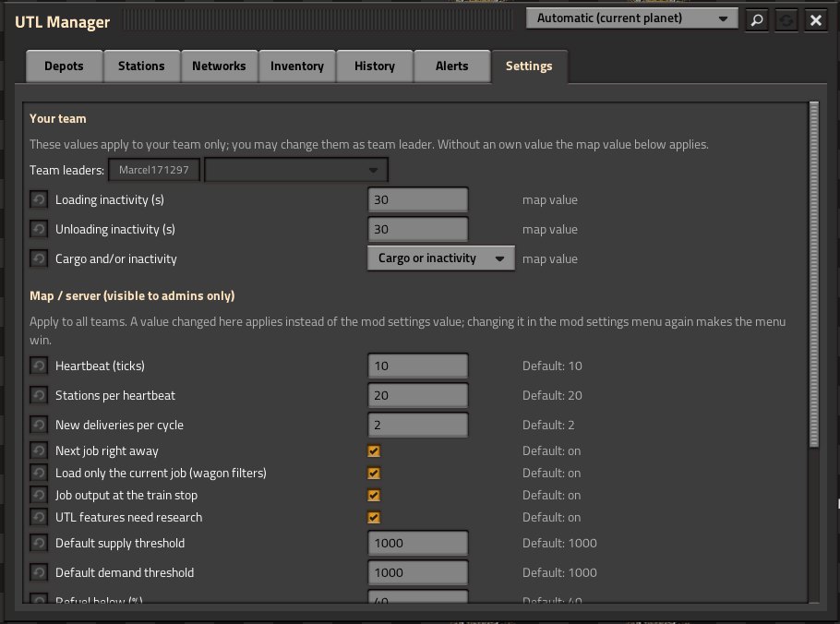Open the Automatic (current planet) dropdown

pos(632,18)
